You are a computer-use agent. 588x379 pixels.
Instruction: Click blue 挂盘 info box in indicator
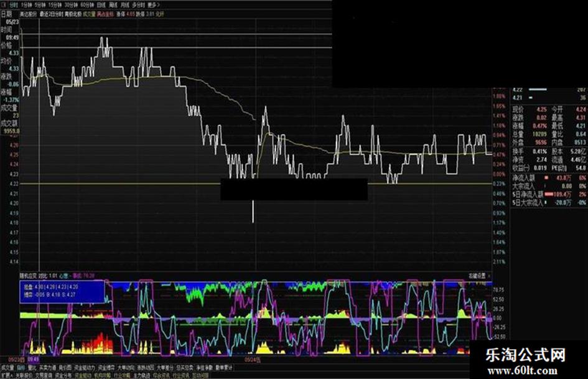(62, 291)
